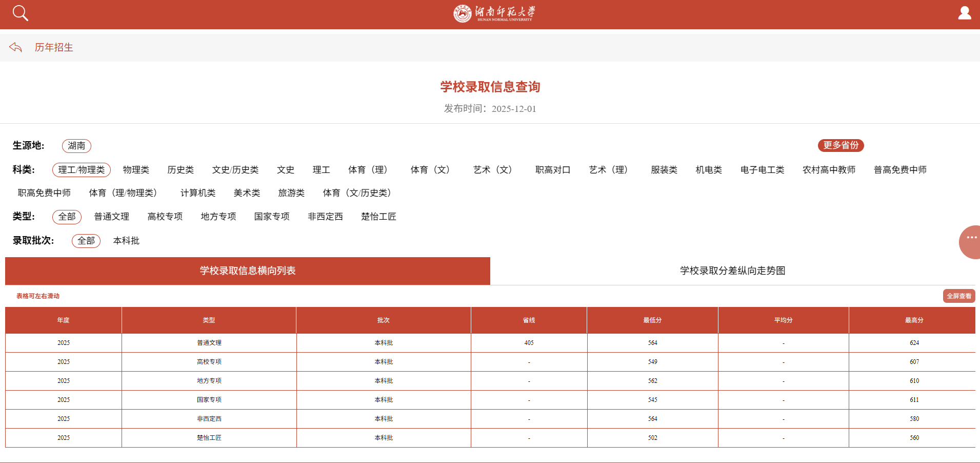
Task: Switch to 学校录取信息横向列表 tab
Action: [248, 271]
